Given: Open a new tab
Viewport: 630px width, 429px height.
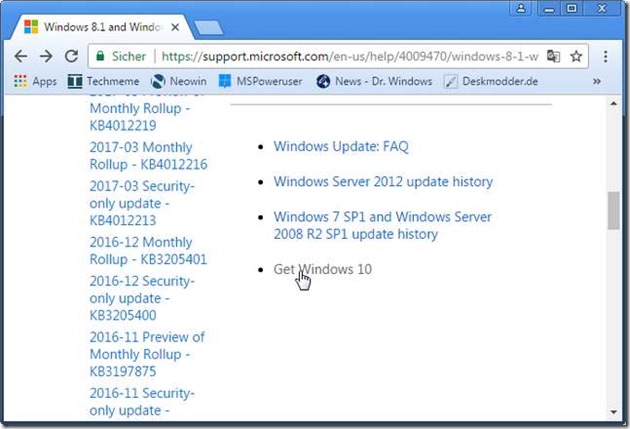Looking at the screenshot, I should coord(209,28).
